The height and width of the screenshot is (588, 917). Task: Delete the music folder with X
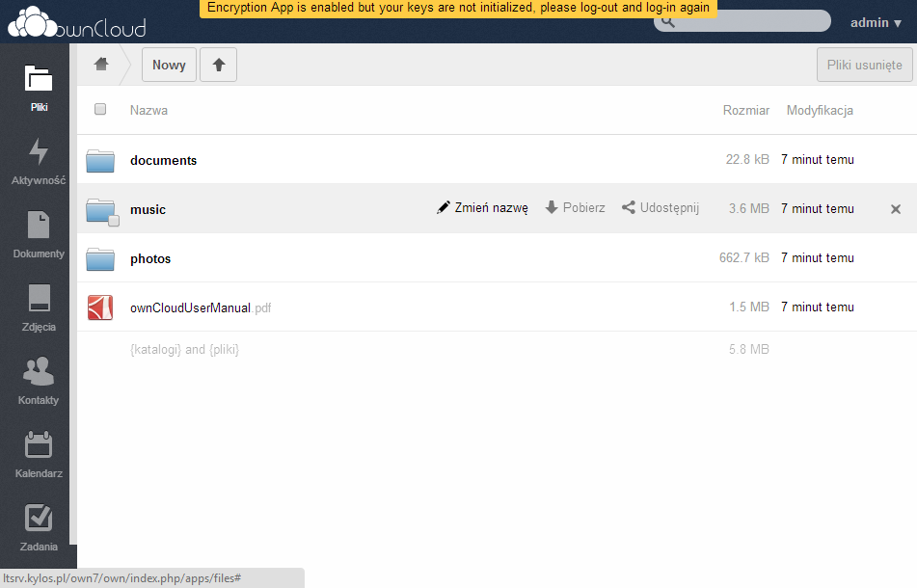pos(896,209)
